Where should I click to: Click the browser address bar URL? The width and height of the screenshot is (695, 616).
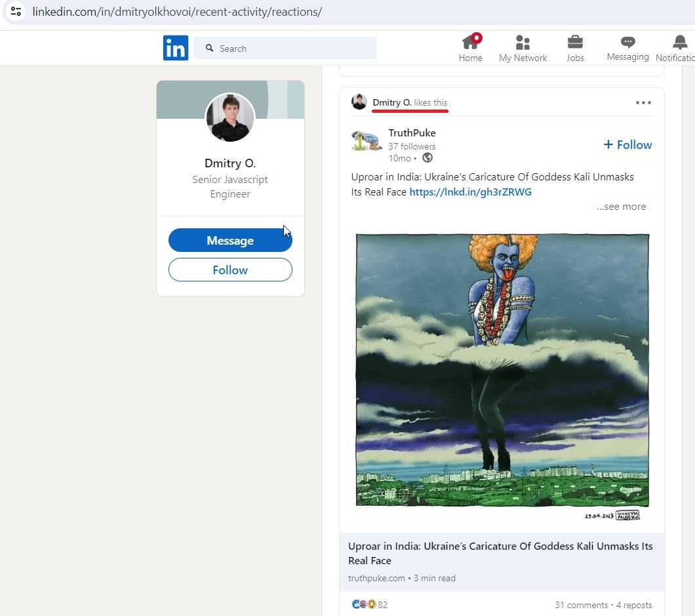[x=177, y=12]
